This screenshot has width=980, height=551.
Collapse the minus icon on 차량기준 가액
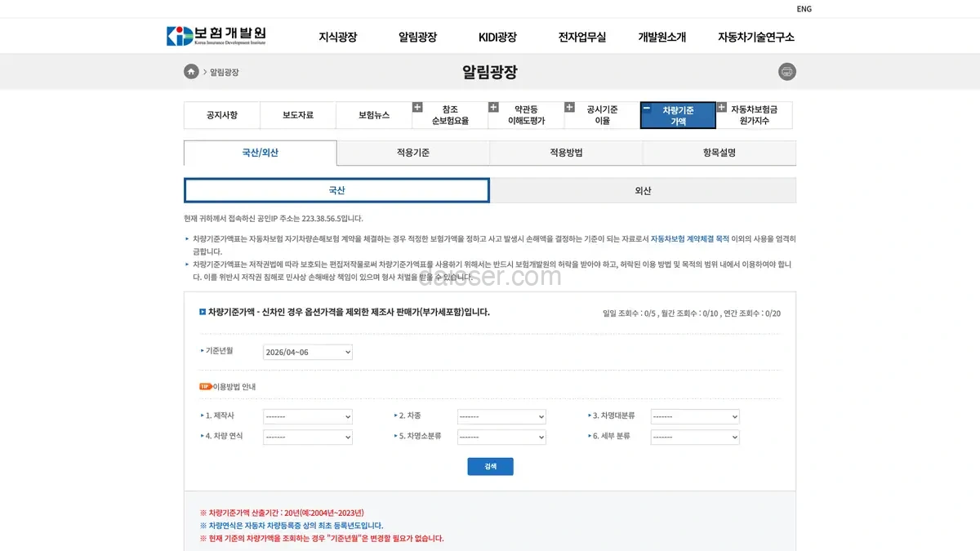(646, 108)
